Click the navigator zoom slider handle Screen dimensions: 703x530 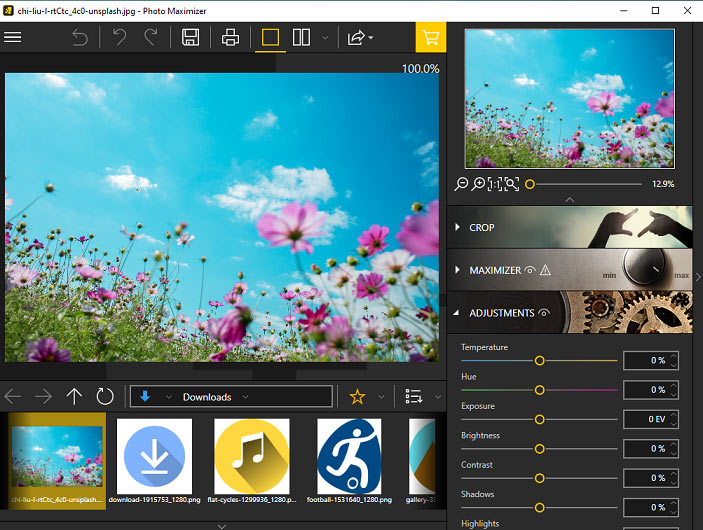[x=530, y=184]
